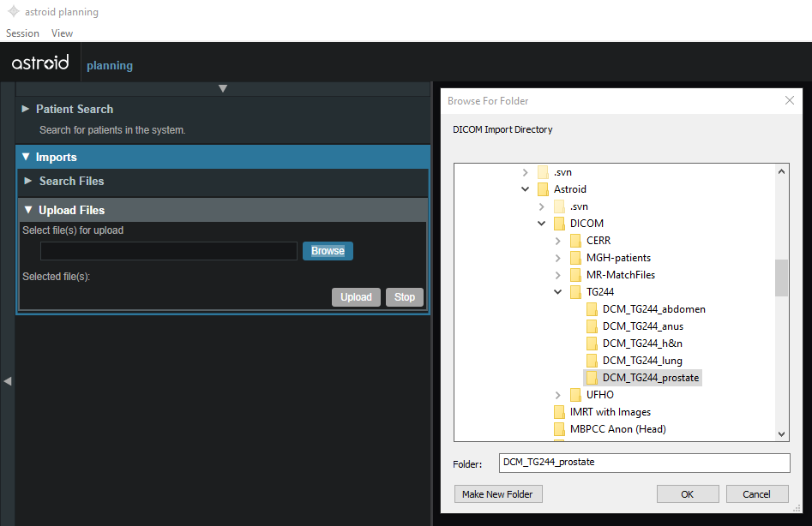The image size is (812, 526).
Task: Open the View menu
Action: click(62, 33)
